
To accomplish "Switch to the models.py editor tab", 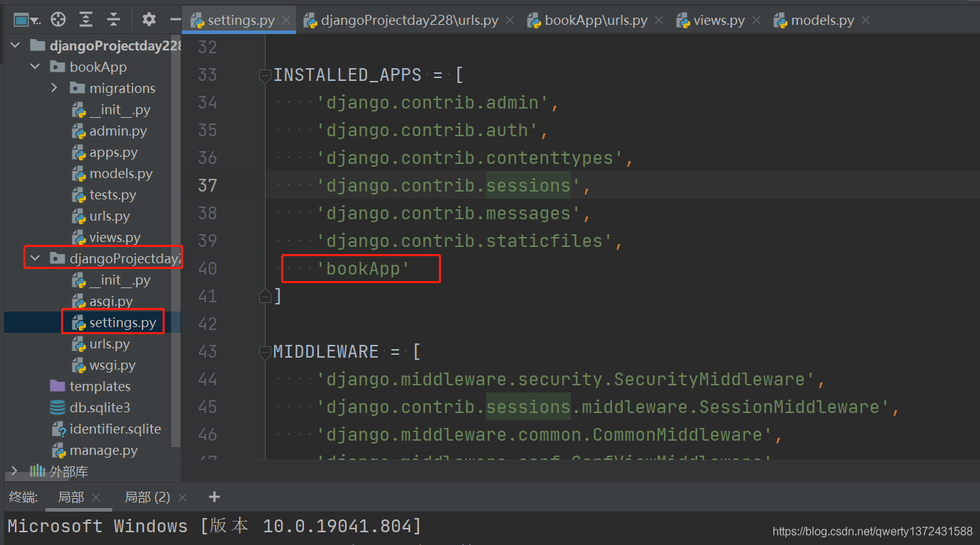I will click(x=822, y=20).
